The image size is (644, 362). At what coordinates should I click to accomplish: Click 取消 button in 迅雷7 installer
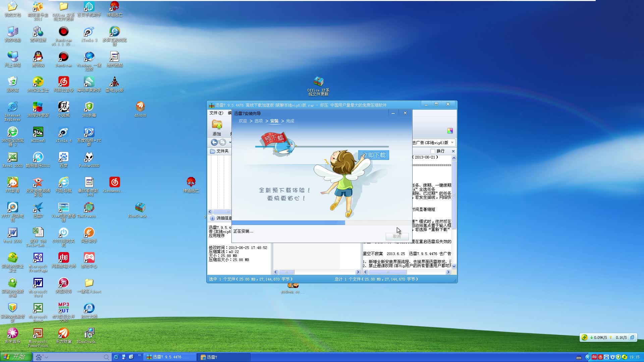coord(396,237)
